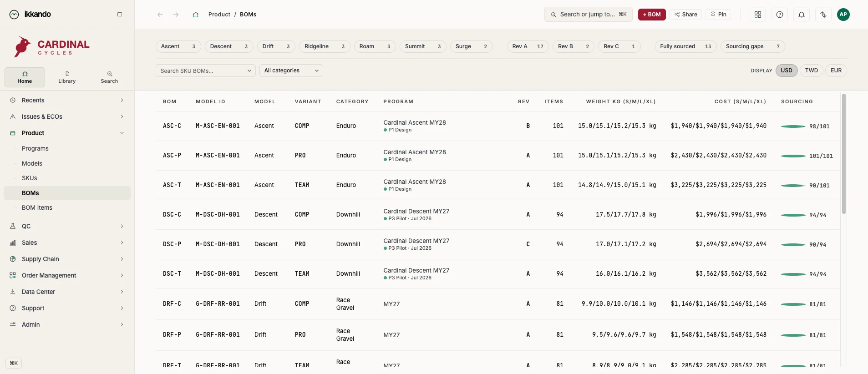Viewport: 868px width, 374px height.
Task: Click the Supply Chain globe icon
Action: coord(13,259)
